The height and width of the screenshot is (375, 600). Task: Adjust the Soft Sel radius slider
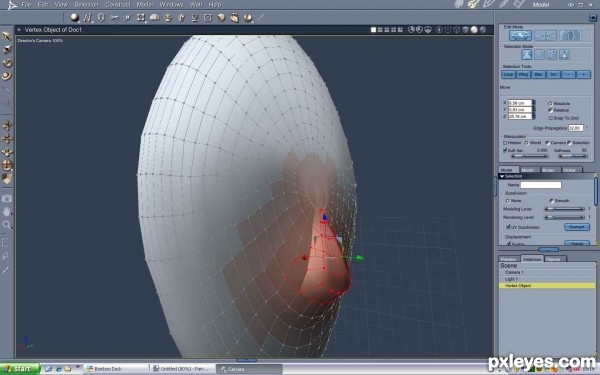click(x=530, y=156)
